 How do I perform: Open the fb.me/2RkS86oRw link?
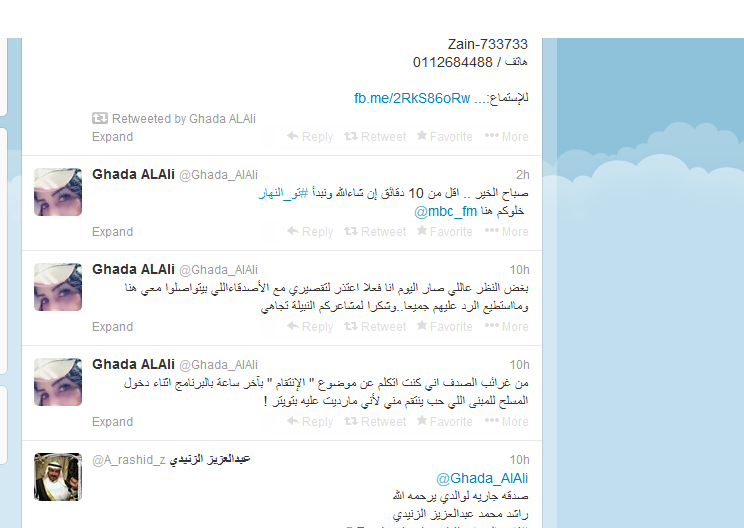412,98
